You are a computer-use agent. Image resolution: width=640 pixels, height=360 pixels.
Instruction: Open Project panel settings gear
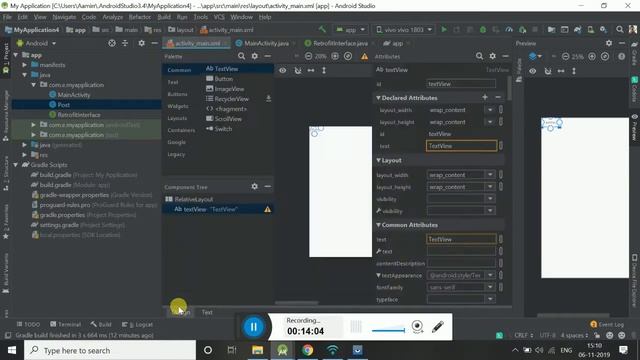(141, 43)
